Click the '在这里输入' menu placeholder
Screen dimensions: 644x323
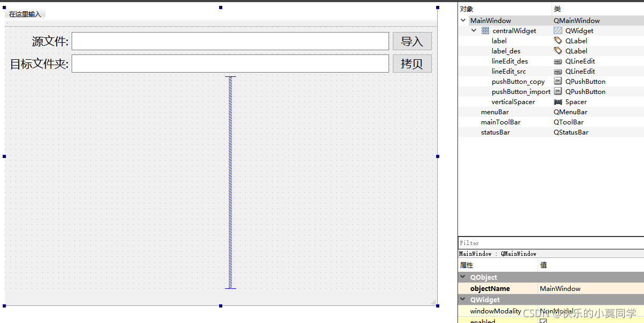point(25,14)
